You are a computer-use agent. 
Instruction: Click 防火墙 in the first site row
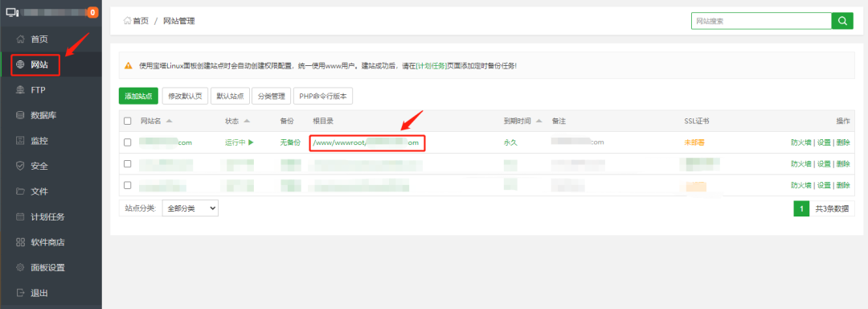point(801,142)
